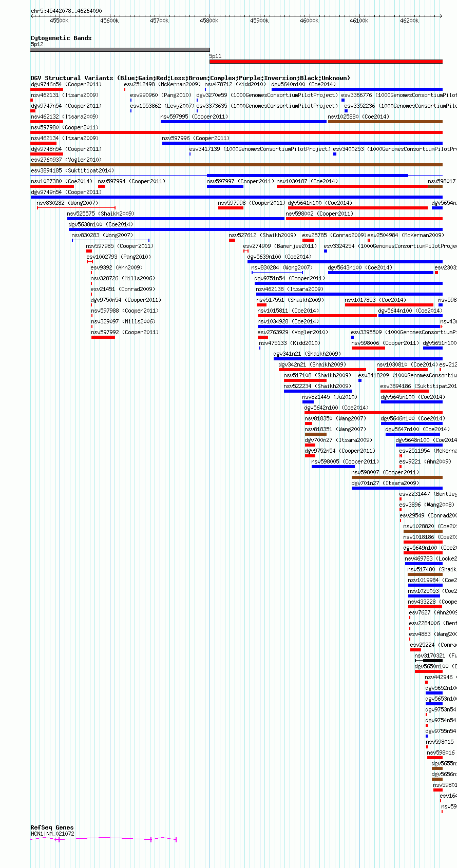Click esv274909 (Banerjee2011) variant

[x=246, y=251]
